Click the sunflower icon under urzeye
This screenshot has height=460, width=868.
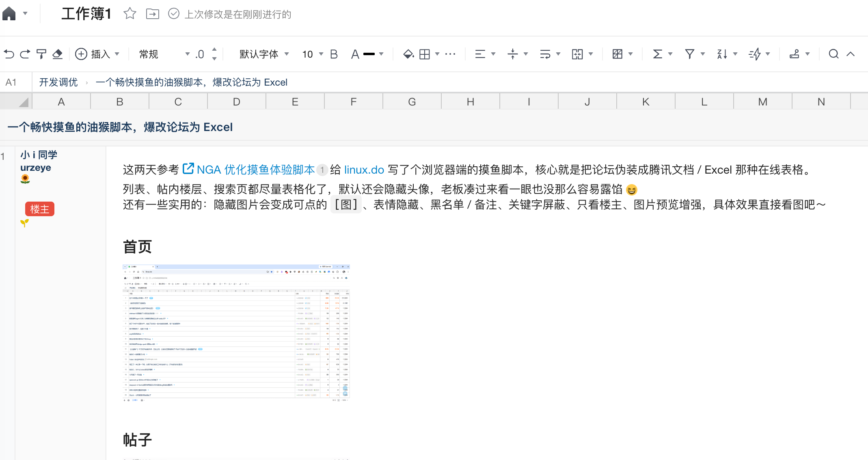(x=25, y=179)
